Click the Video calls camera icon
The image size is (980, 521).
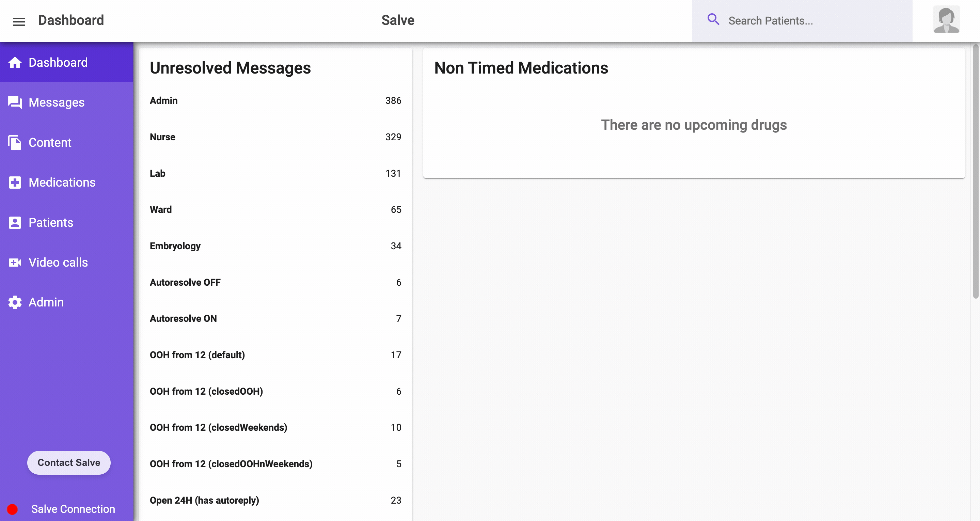[15, 262]
